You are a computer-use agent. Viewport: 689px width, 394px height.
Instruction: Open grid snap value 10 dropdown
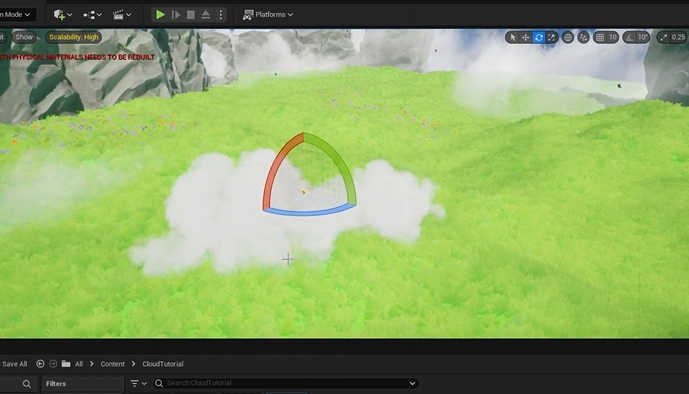point(613,37)
